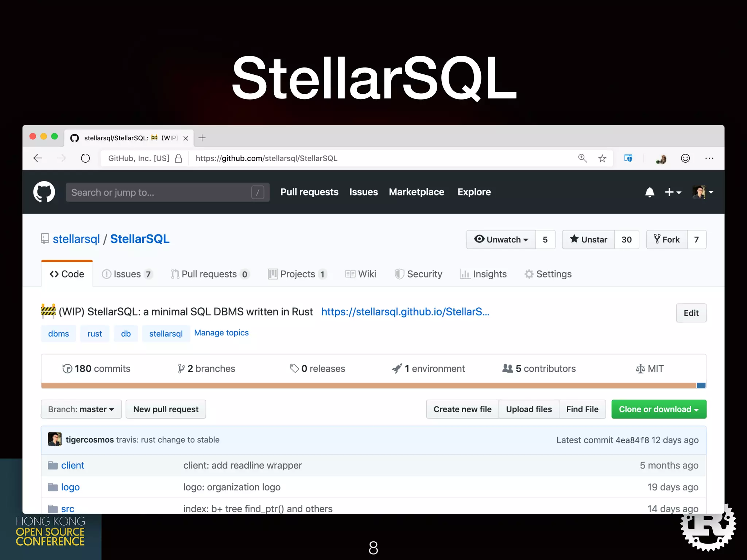Open the Projects tab
Screen dimensions: 747x560
coord(298,274)
